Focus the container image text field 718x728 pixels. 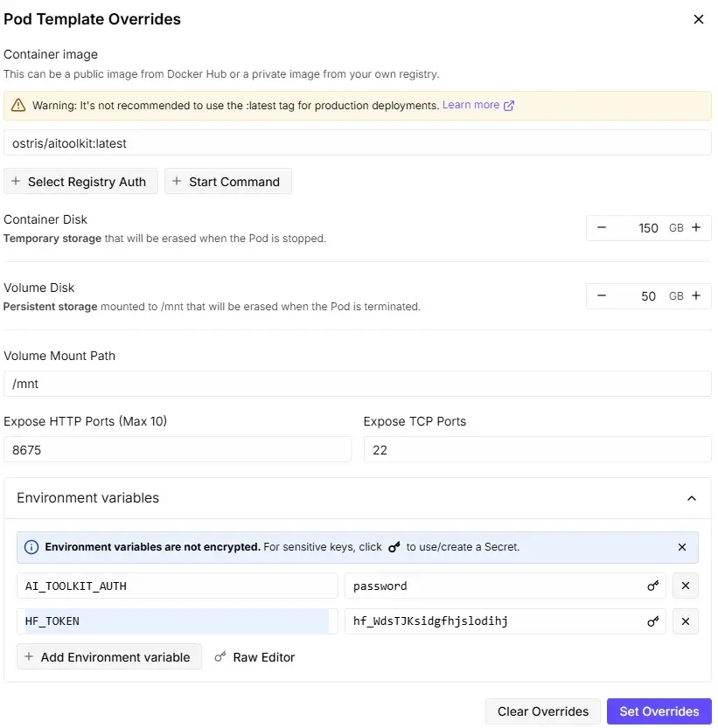(357, 142)
